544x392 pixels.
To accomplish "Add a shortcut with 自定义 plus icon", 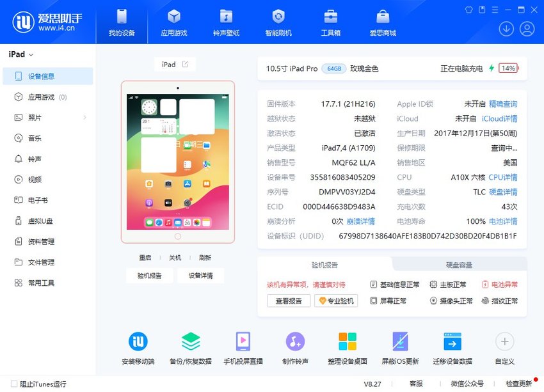I will click(505, 341).
